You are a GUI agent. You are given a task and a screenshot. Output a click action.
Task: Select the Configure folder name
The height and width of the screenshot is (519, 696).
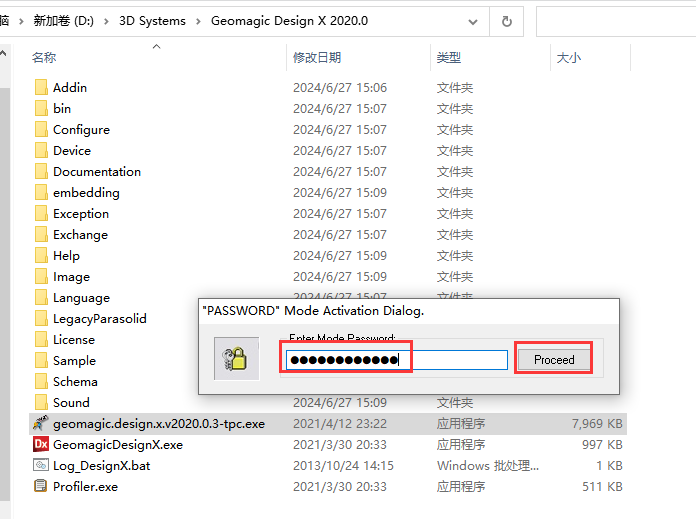81,130
